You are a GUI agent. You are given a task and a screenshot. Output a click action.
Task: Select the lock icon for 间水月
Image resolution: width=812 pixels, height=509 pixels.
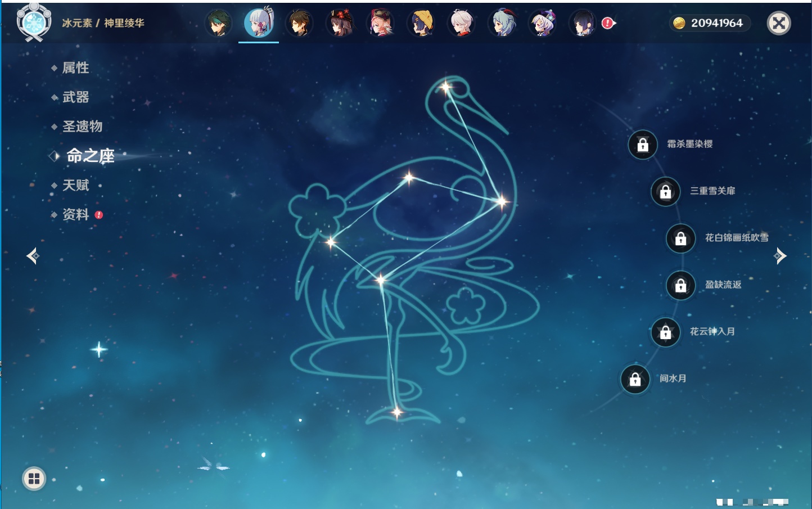click(635, 379)
